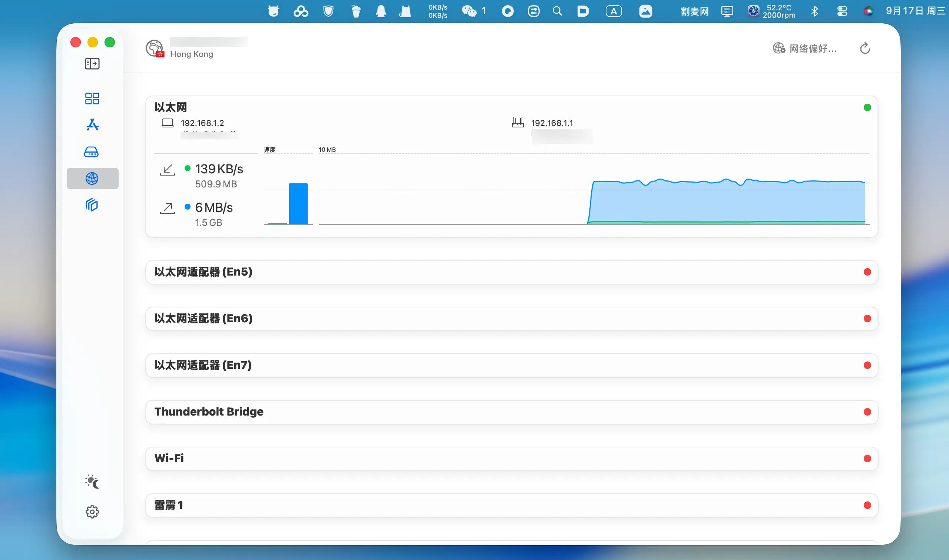
Task: Click Hong Kong location globe icon
Action: tap(155, 48)
